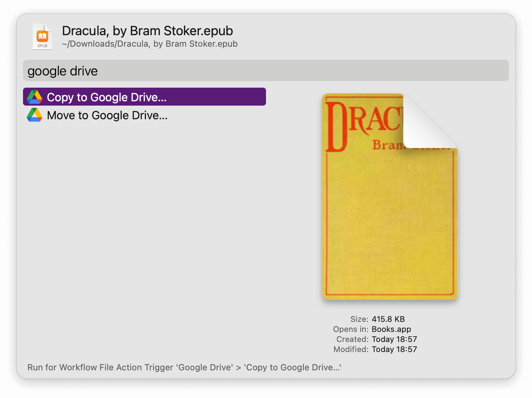Choose the Move to Google Drive action
Screen dimensions: 532x398
(x=107, y=115)
